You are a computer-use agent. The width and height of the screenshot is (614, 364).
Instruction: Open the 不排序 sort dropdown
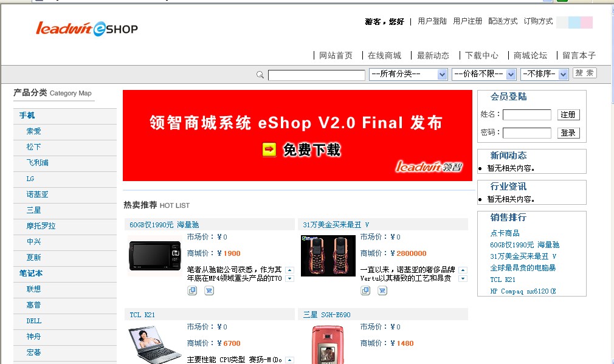click(x=544, y=74)
